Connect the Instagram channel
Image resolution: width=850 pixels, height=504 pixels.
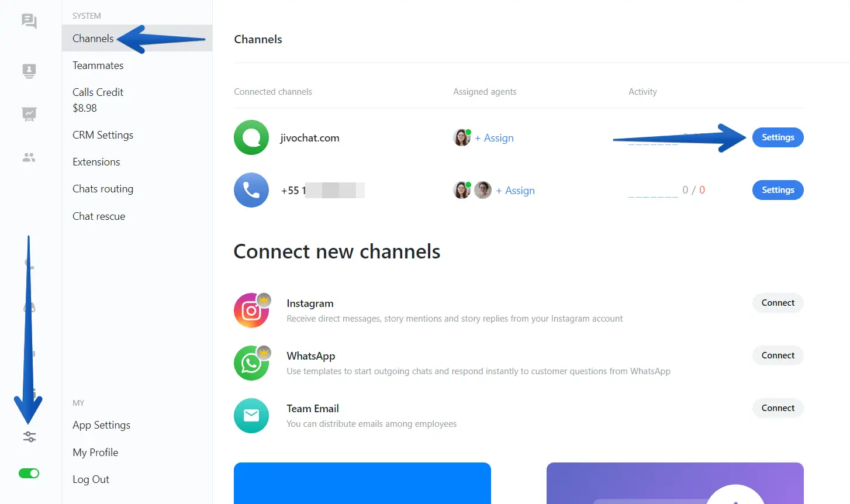coord(778,303)
